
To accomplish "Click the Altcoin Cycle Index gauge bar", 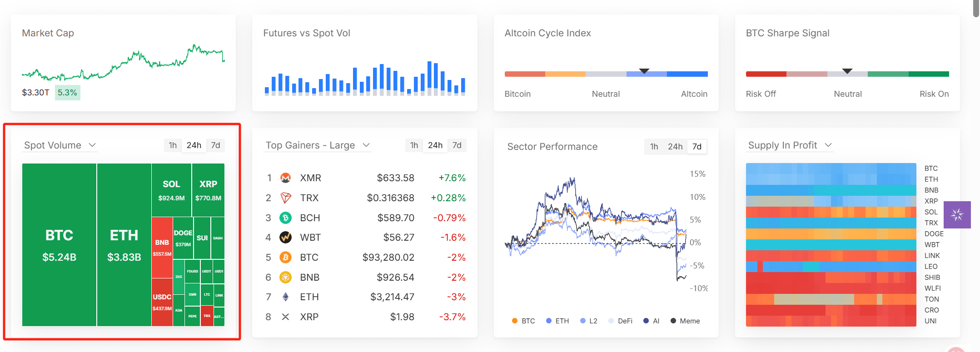I will tap(606, 74).
